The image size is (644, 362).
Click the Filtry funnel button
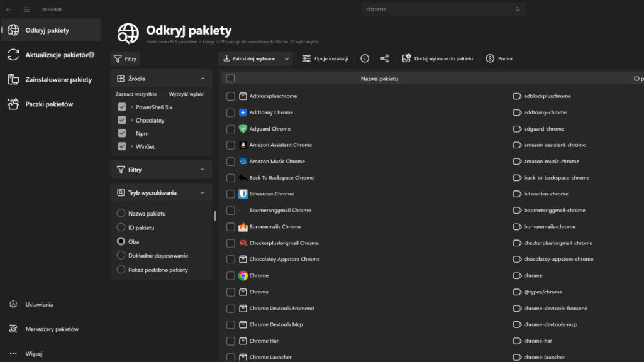(125, 58)
